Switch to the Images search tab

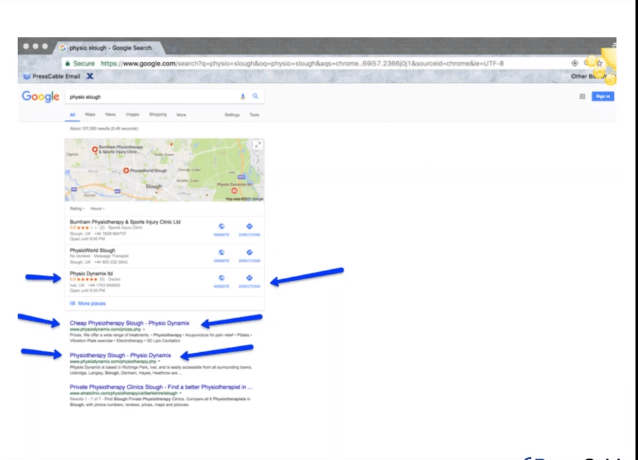pyautogui.click(x=133, y=115)
